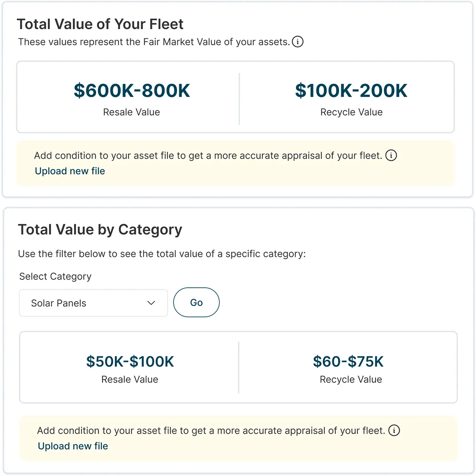476x476 pixels.
Task: Click Resale Value label under $600K-800K
Action: [x=132, y=112]
